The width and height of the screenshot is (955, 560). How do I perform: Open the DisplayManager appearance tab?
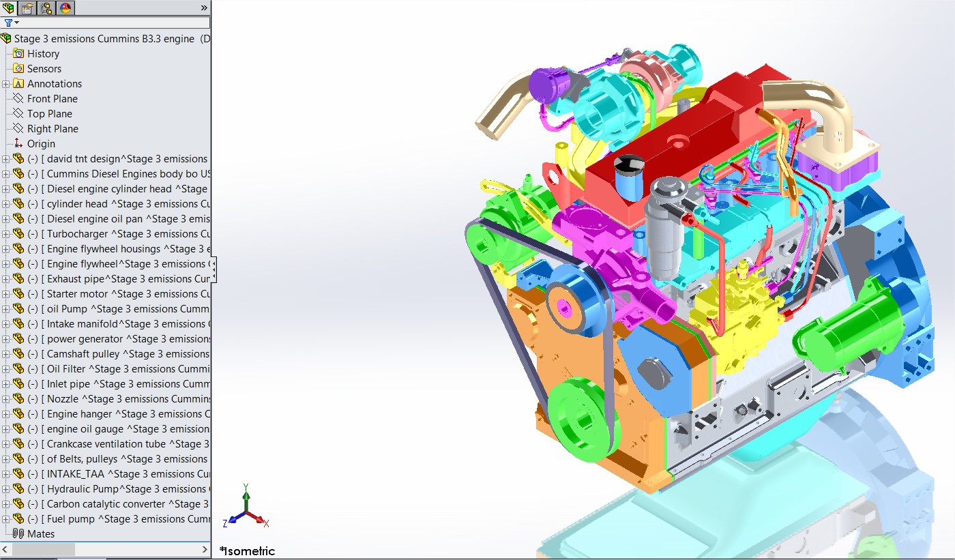tap(65, 8)
